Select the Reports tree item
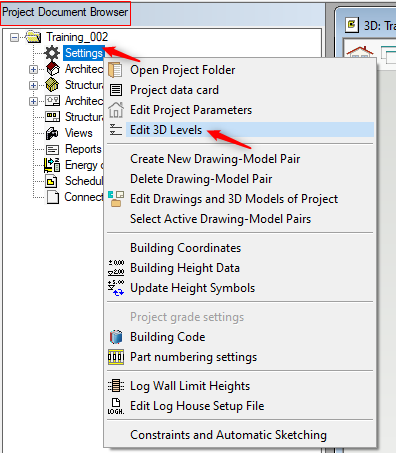This screenshot has width=396, height=453. coord(83,149)
